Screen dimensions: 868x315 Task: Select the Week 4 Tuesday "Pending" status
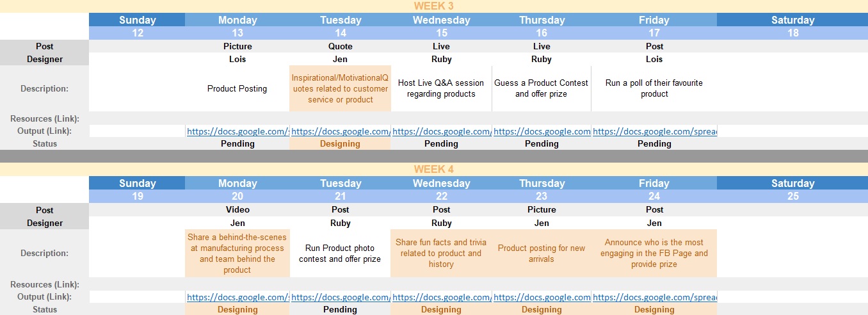341,310
